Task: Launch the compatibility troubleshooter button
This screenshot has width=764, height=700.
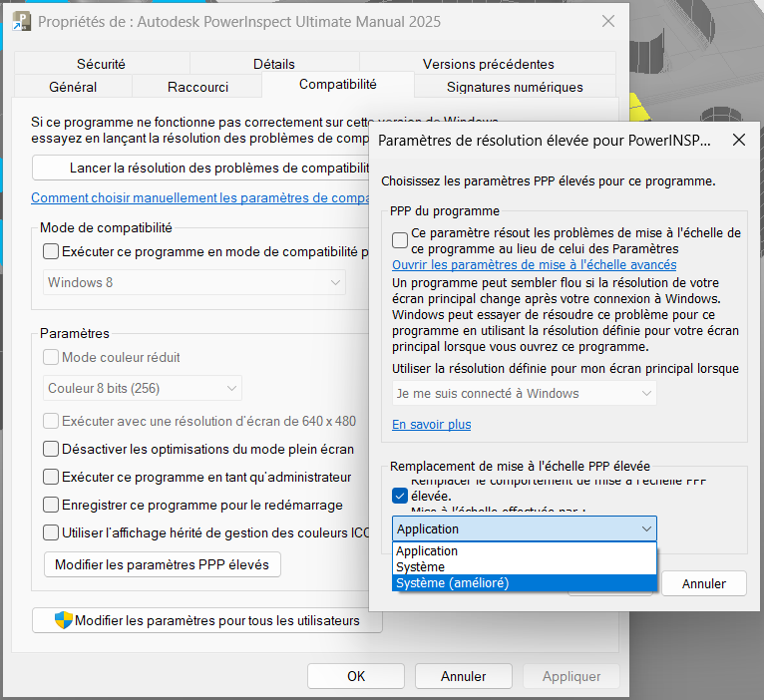Action: click(x=200, y=168)
